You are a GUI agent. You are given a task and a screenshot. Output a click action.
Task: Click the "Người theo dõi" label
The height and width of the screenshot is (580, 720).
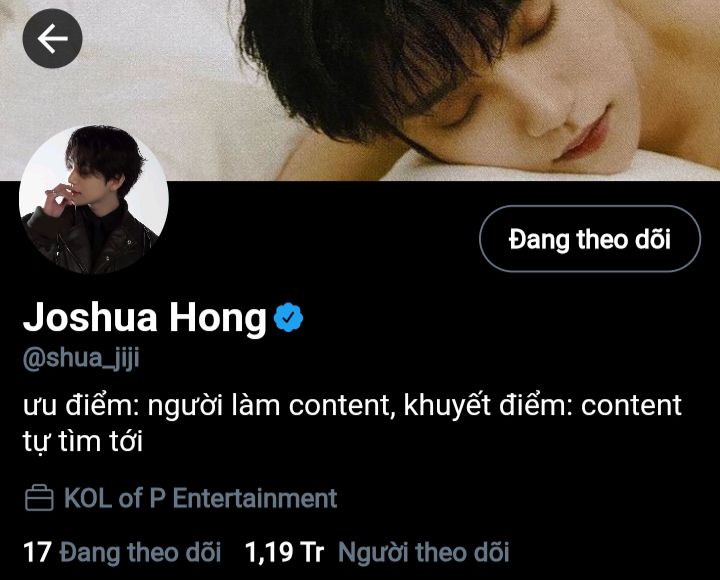click(423, 552)
